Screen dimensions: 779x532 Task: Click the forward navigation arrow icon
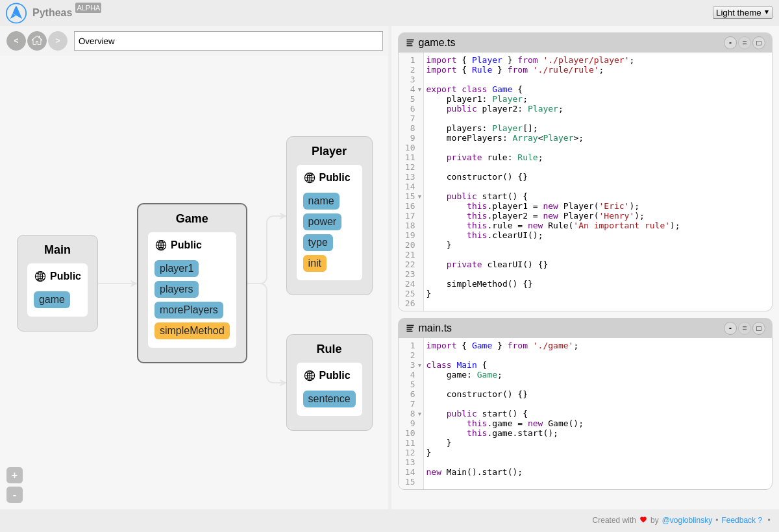(x=58, y=40)
